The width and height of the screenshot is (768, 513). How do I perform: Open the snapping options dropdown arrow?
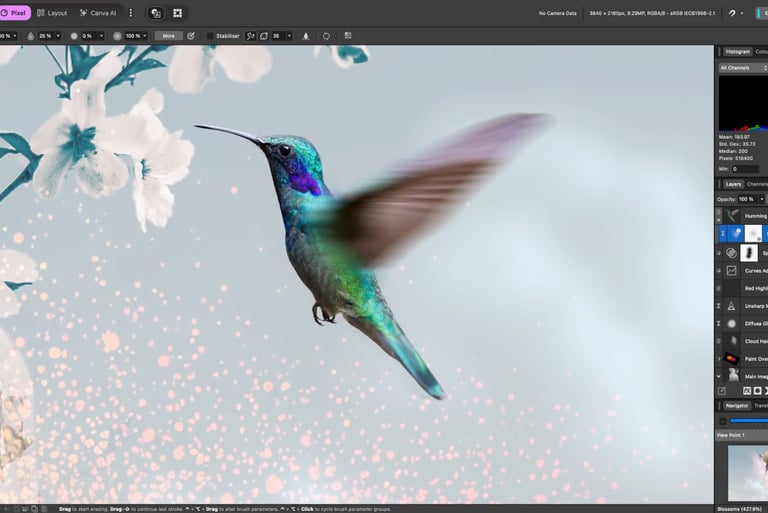[x=742, y=13]
